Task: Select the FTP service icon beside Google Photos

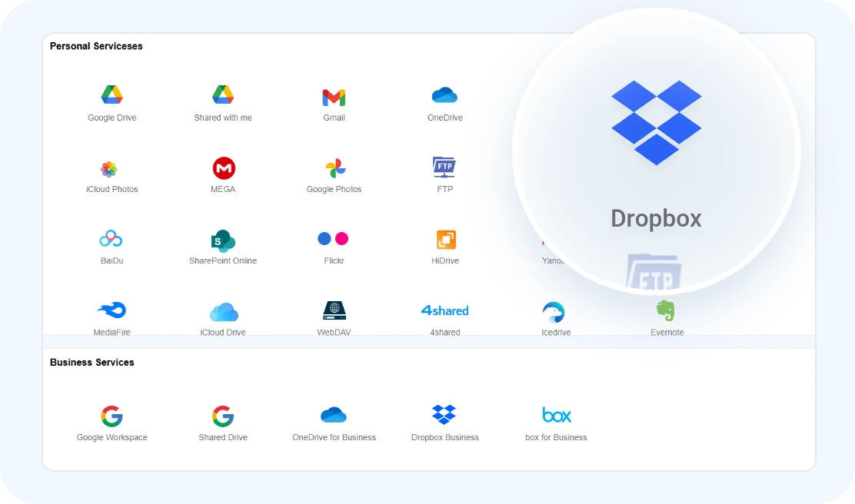Action: click(x=444, y=167)
